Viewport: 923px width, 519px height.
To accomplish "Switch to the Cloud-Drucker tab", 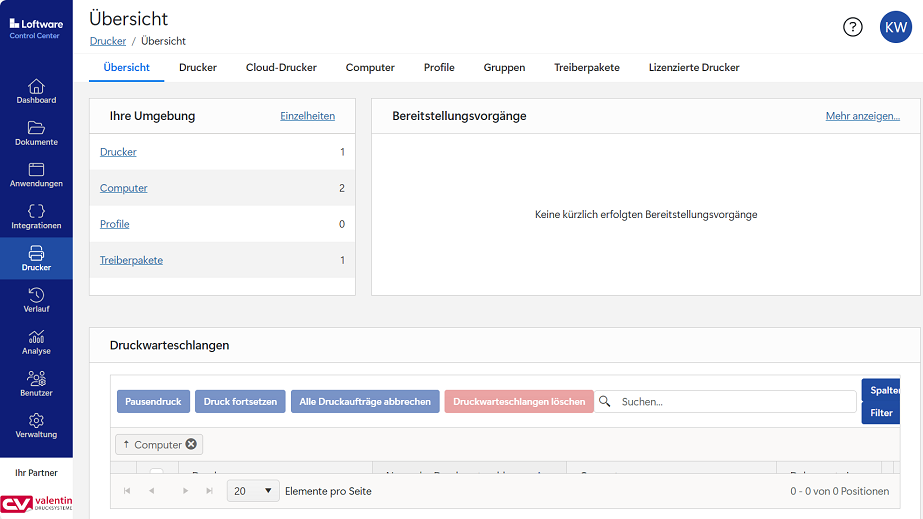I will coord(281,68).
